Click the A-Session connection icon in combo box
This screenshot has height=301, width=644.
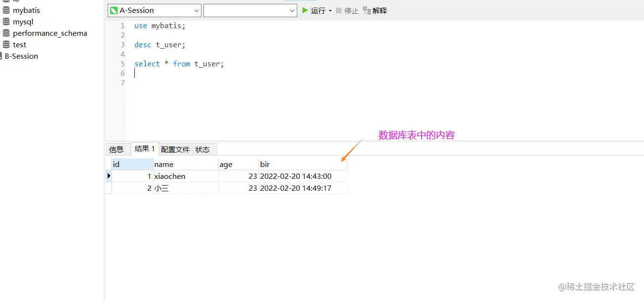coord(114,10)
